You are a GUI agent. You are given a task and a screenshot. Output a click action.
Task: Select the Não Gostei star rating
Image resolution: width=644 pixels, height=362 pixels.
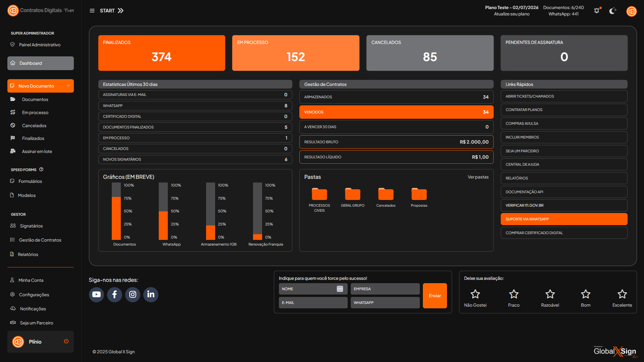pyautogui.click(x=475, y=295)
